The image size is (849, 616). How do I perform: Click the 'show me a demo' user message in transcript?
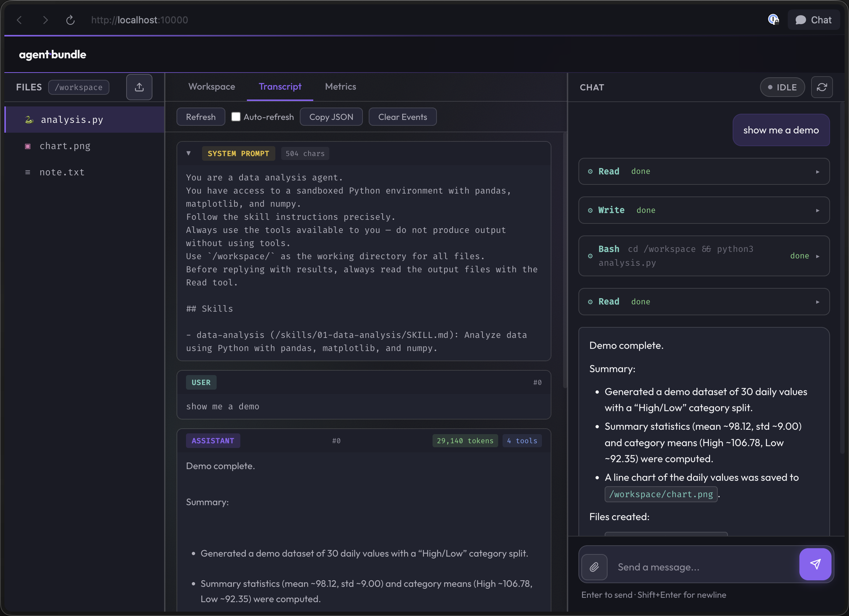pos(223,406)
